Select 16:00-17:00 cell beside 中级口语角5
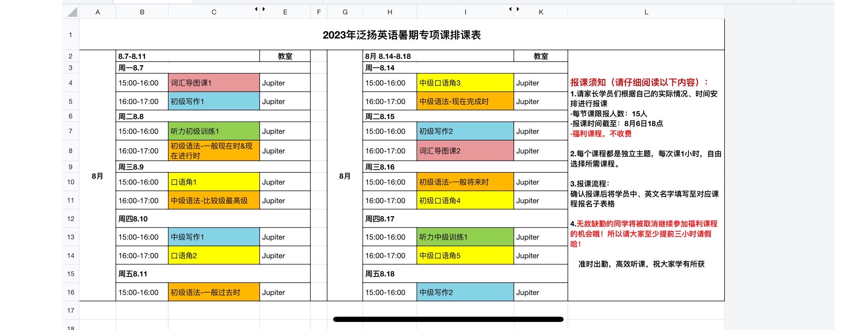The width and height of the screenshot is (868, 330). tap(390, 255)
